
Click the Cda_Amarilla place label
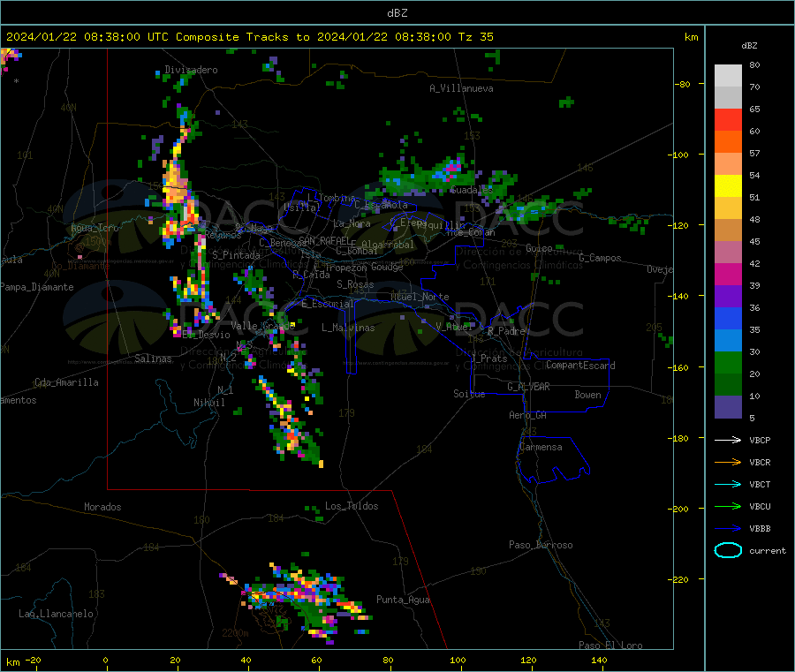66,382
